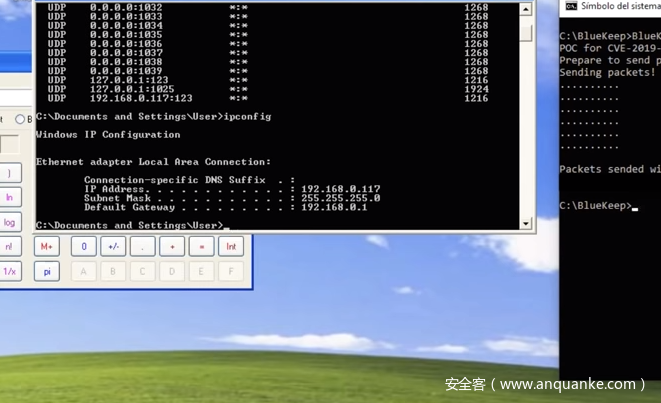Click the hex B button in Calculator

(113, 271)
